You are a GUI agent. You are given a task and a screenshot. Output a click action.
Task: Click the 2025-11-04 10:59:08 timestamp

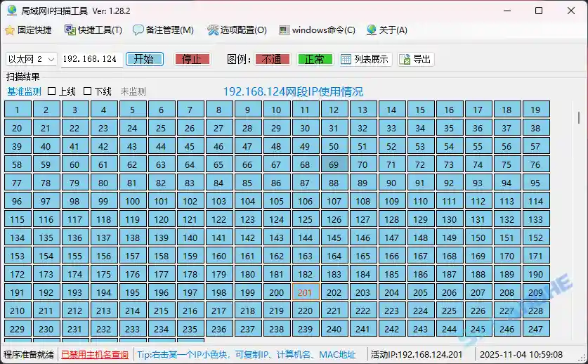521,354
